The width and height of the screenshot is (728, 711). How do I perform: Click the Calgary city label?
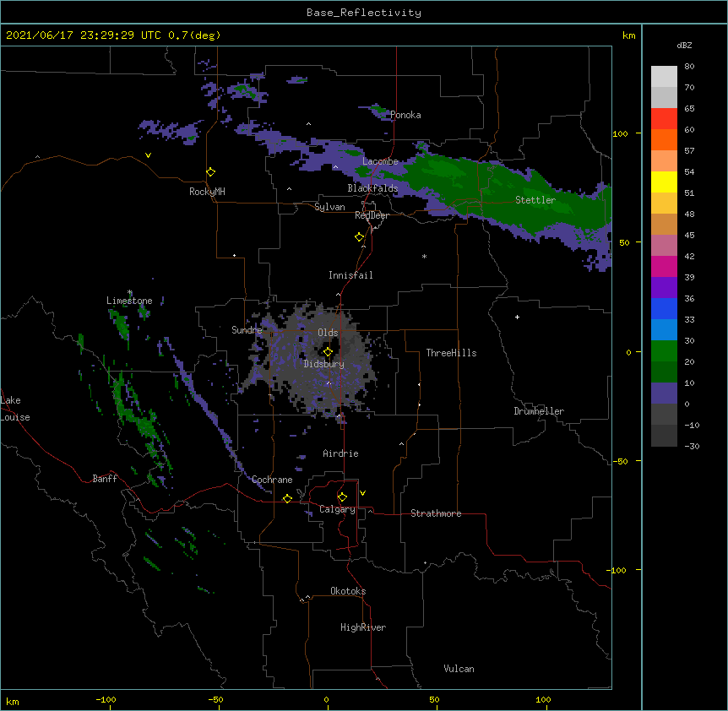coord(337,509)
